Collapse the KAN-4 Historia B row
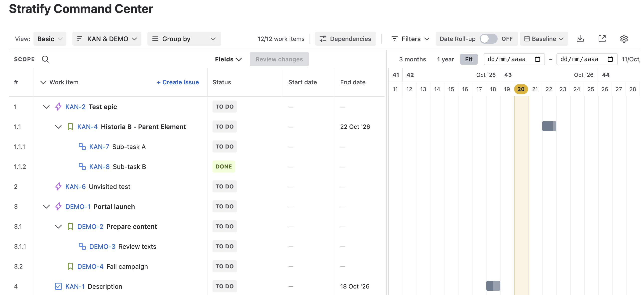The height and width of the screenshot is (295, 644). tap(58, 127)
